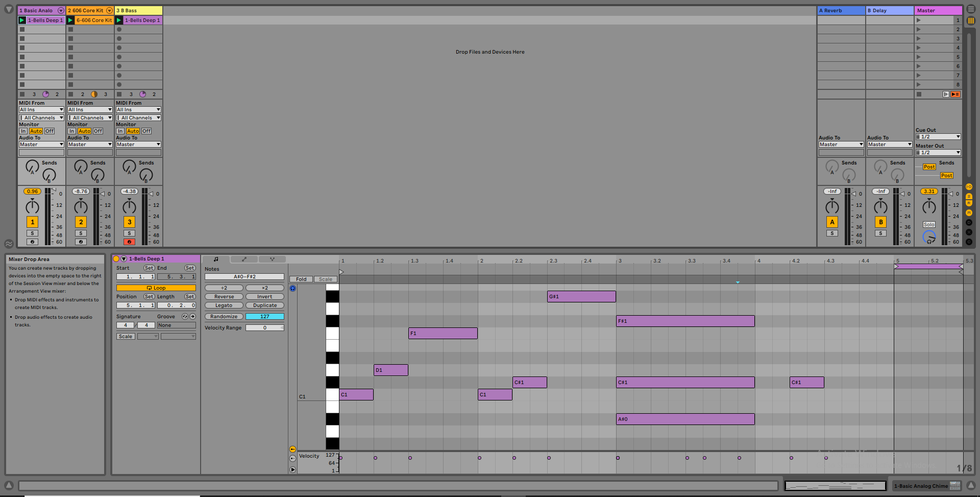
Task: Click the track 1 pan knob
Action: (32, 207)
